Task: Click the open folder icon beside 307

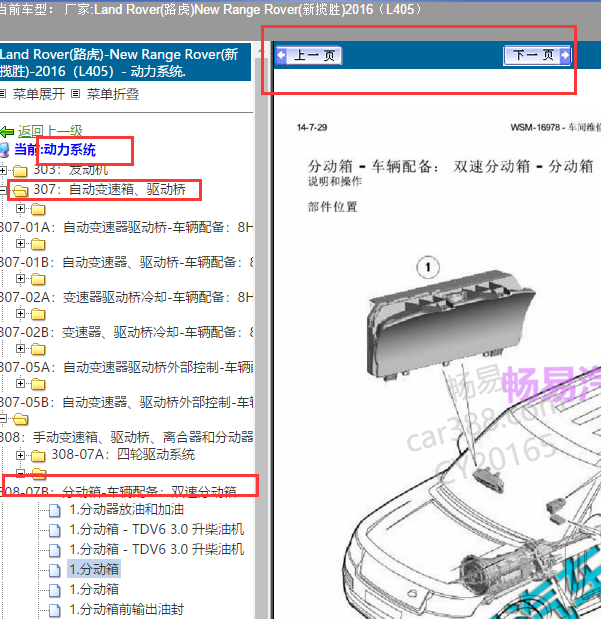Action: pyautogui.click(x=21, y=191)
